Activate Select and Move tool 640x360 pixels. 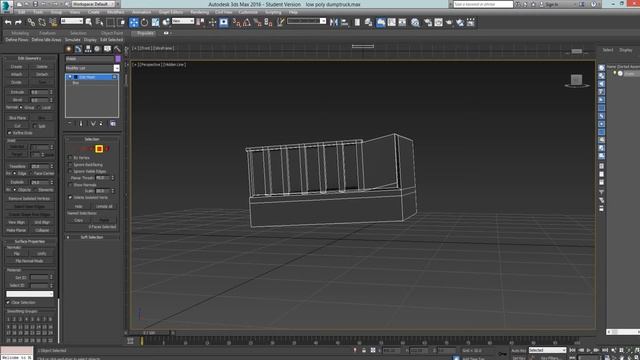point(133,22)
